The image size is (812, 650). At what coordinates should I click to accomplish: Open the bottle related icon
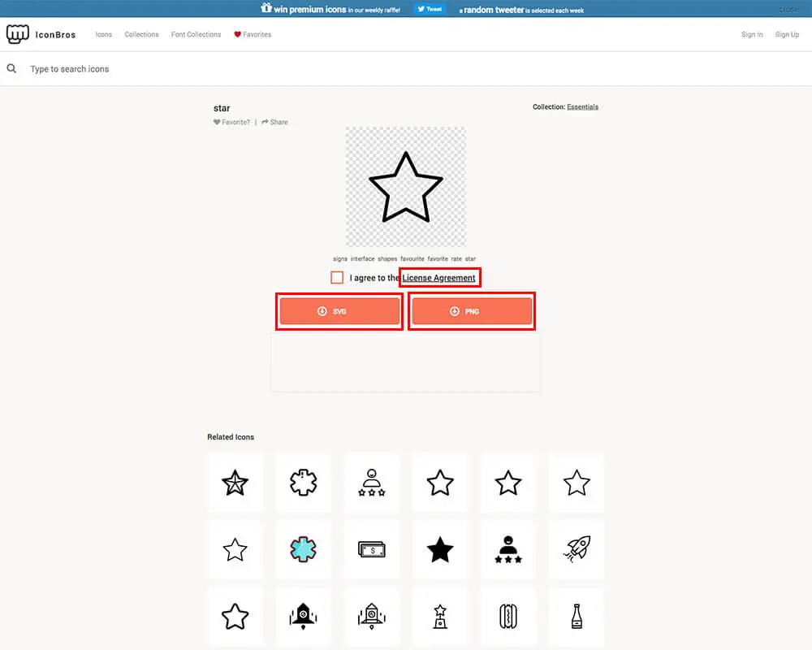point(577,617)
